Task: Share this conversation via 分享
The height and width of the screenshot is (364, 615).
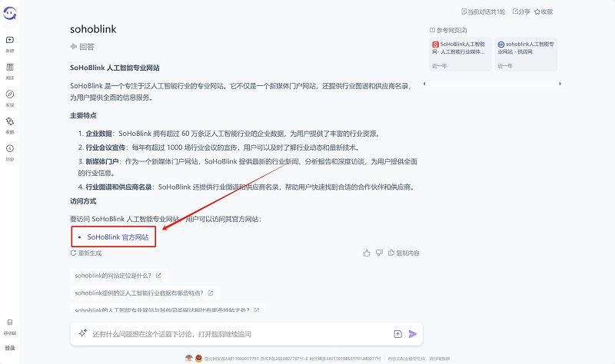Action: (521, 12)
